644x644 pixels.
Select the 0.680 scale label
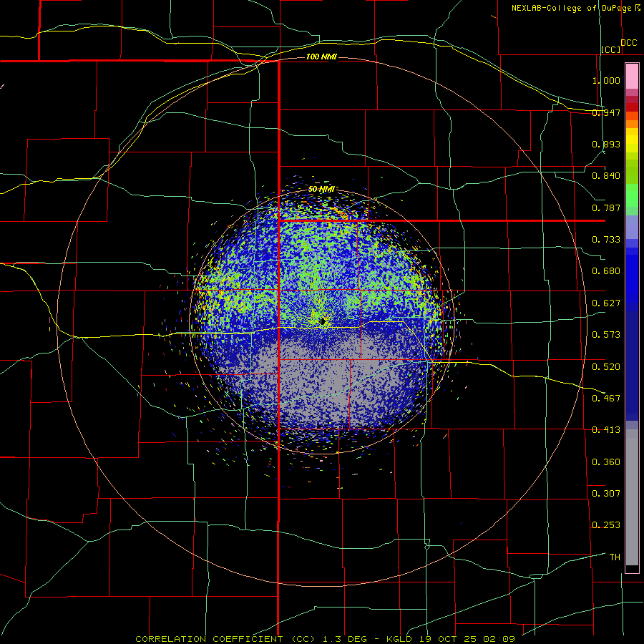coord(606,271)
